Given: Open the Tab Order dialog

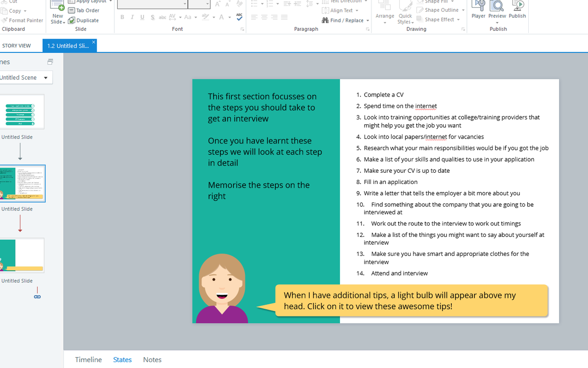Looking at the screenshot, I should pyautogui.click(x=84, y=10).
